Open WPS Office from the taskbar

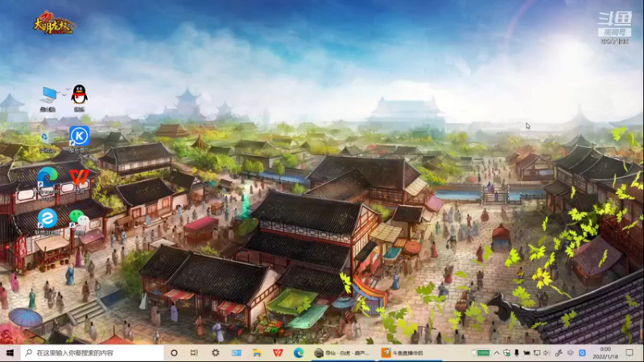pos(278,352)
